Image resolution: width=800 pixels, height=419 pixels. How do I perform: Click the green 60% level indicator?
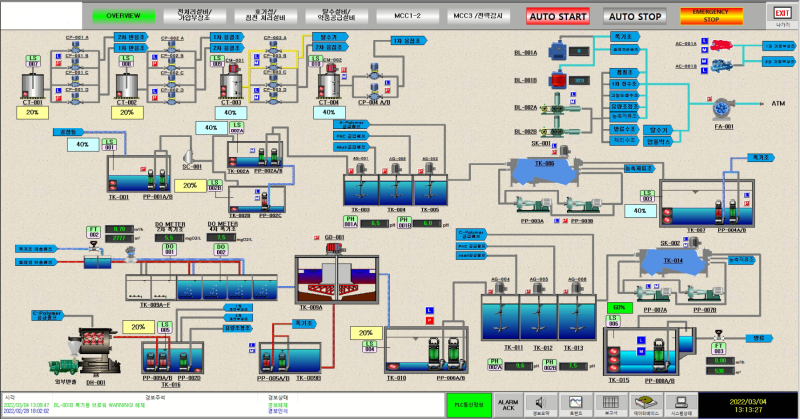[x=620, y=308]
